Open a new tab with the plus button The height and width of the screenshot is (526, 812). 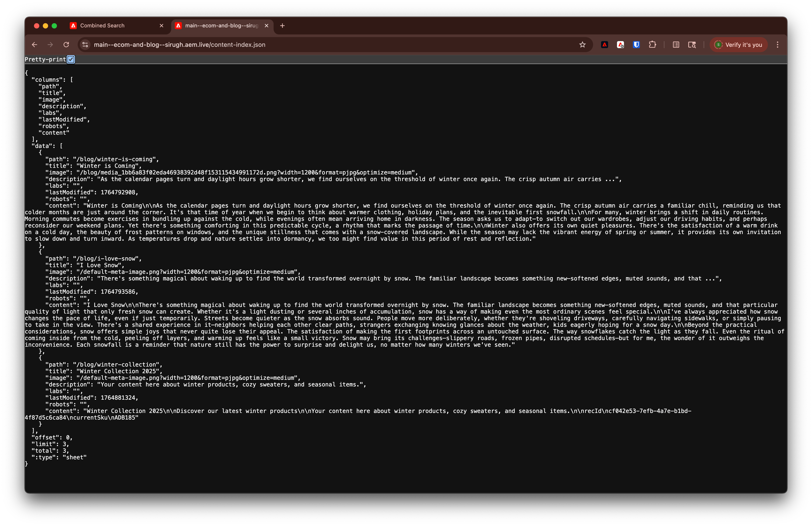[x=282, y=26]
